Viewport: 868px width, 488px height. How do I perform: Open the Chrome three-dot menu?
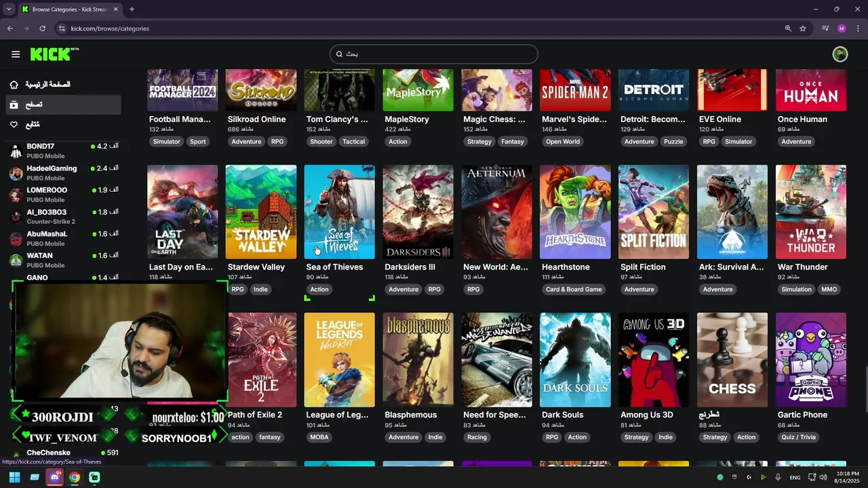(x=858, y=28)
